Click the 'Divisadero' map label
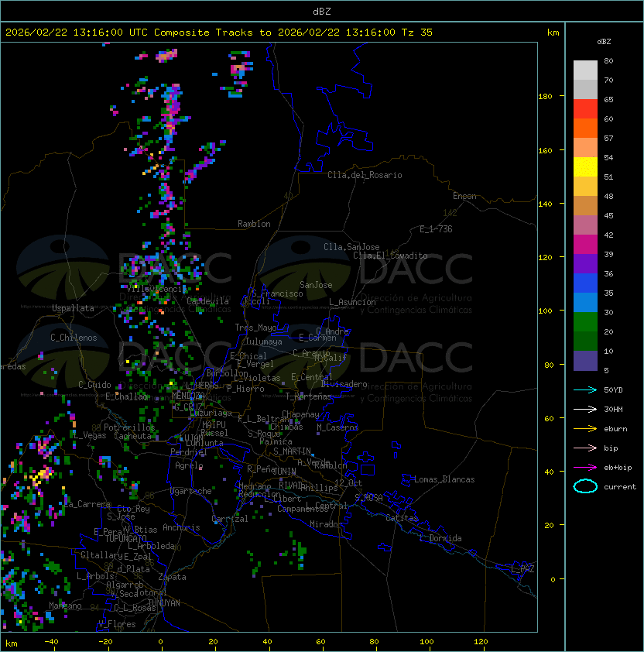 [344, 384]
